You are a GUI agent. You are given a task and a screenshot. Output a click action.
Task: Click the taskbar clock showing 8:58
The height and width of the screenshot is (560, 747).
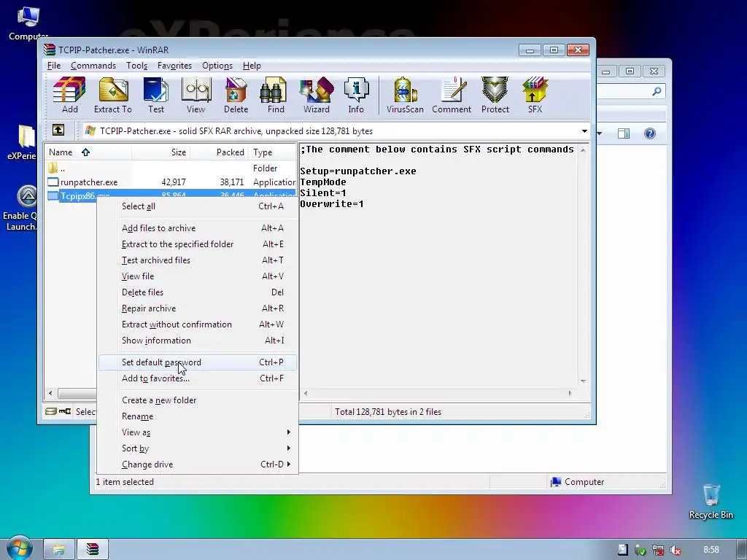click(x=711, y=550)
